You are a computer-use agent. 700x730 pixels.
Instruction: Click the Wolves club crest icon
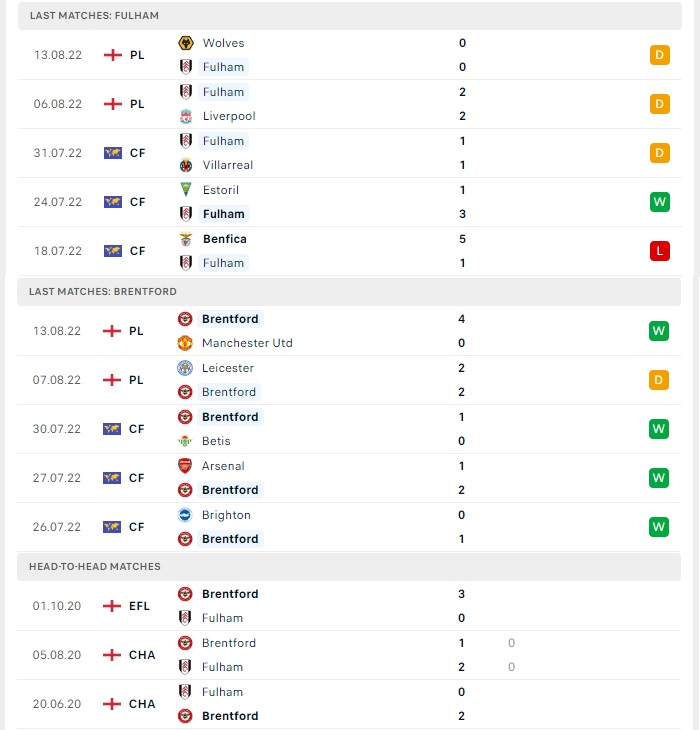pos(186,43)
